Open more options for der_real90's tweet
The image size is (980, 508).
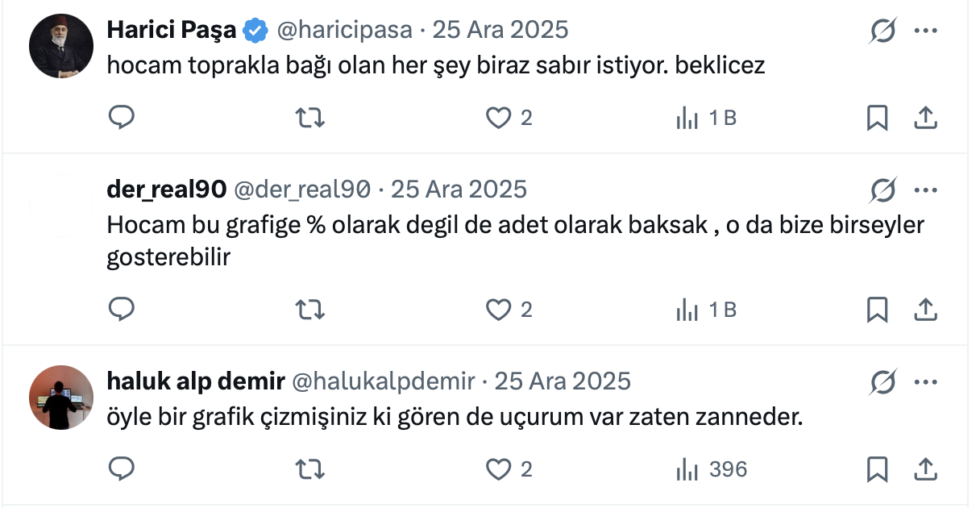pos(925,190)
